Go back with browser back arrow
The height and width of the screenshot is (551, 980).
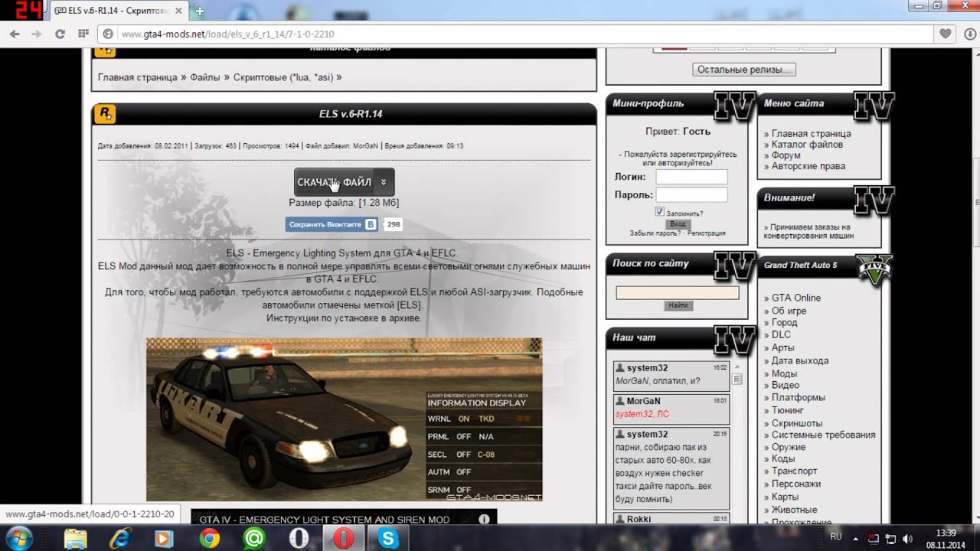(14, 34)
